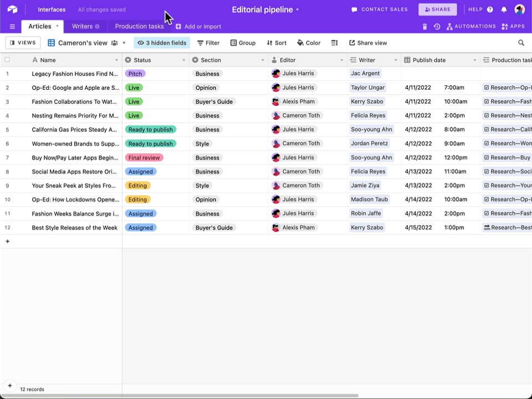Viewport: 532px width, 399px height.
Task: Open the Color records option
Action: [x=309, y=43]
